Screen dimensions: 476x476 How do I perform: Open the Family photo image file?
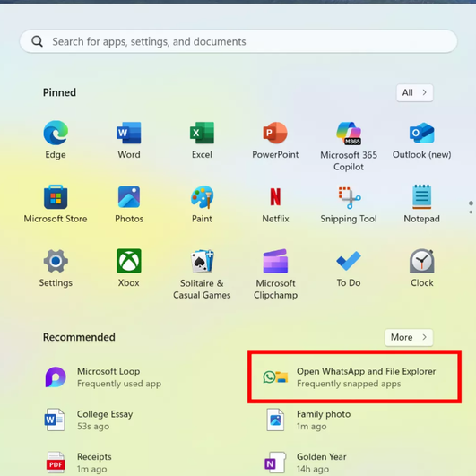pyautogui.click(x=308, y=420)
